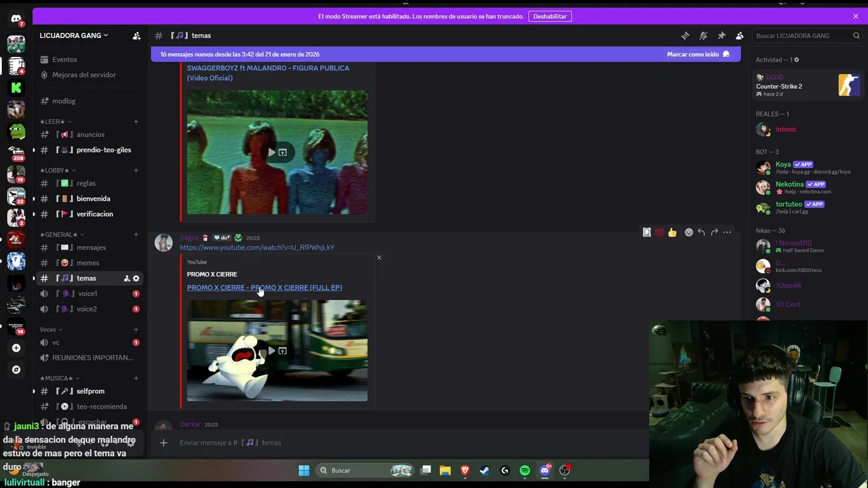Open PROMO X CIERRE FULL EP link
Viewport: 868px width, 488px height.
[x=264, y=287]
